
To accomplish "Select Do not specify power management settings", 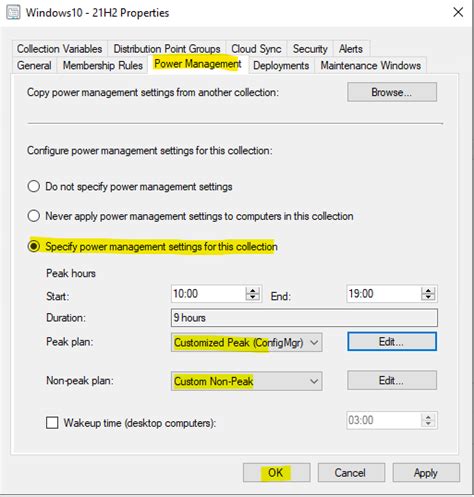I will (34, 186).
